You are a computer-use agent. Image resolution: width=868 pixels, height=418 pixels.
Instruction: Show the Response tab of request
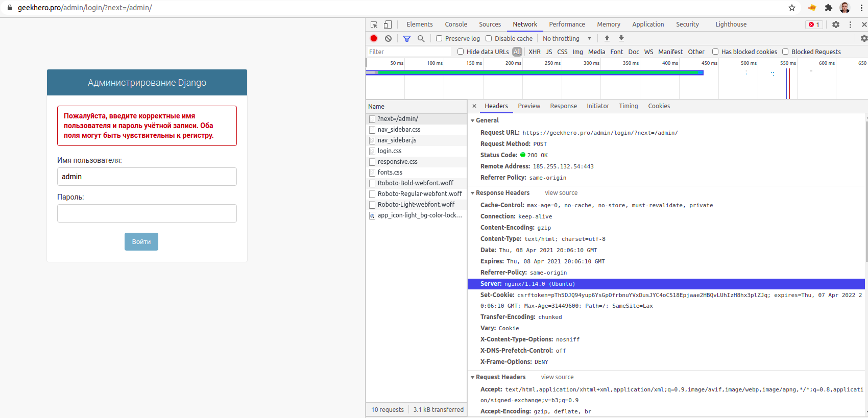pyautogui.click(x=563, y=106)
